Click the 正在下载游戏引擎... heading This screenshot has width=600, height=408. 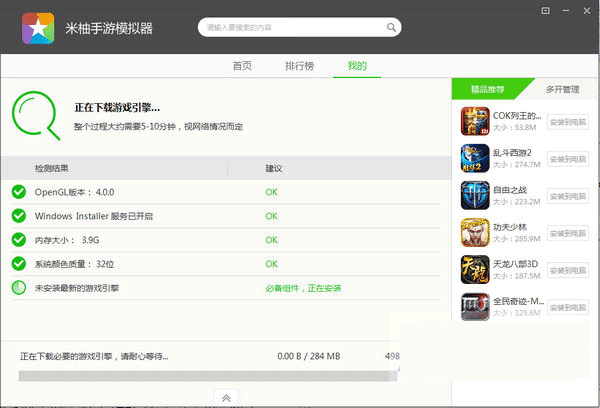(x=117, y=108)
